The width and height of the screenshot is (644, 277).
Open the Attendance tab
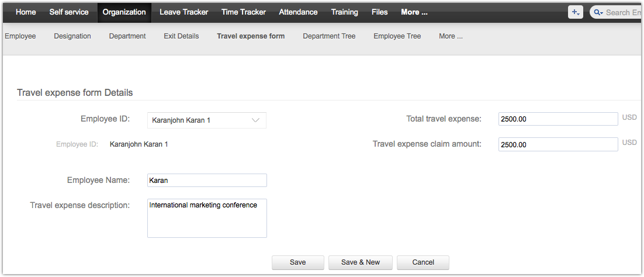298,12
